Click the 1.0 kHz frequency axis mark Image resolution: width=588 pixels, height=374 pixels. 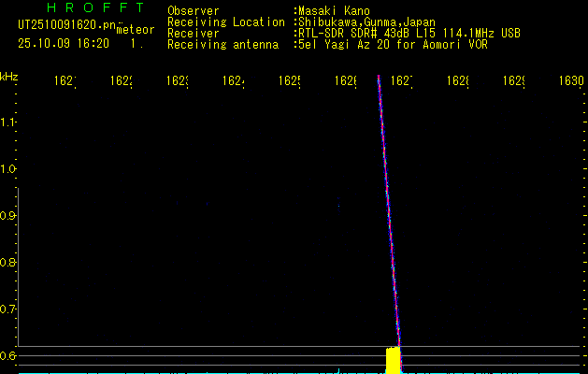9,169
